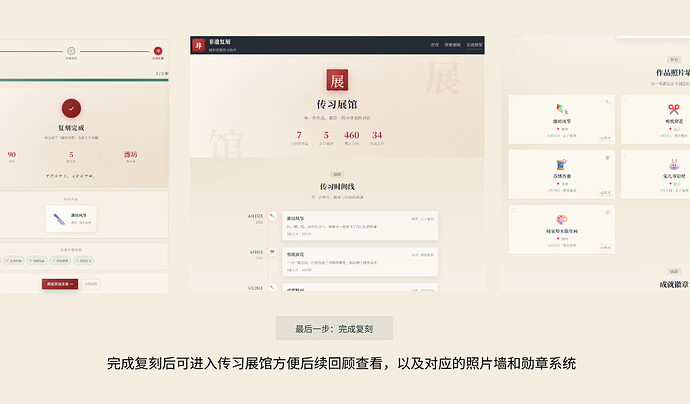
Task: Click the red tag at kite card's bottom-right
Action: [606, 138]
